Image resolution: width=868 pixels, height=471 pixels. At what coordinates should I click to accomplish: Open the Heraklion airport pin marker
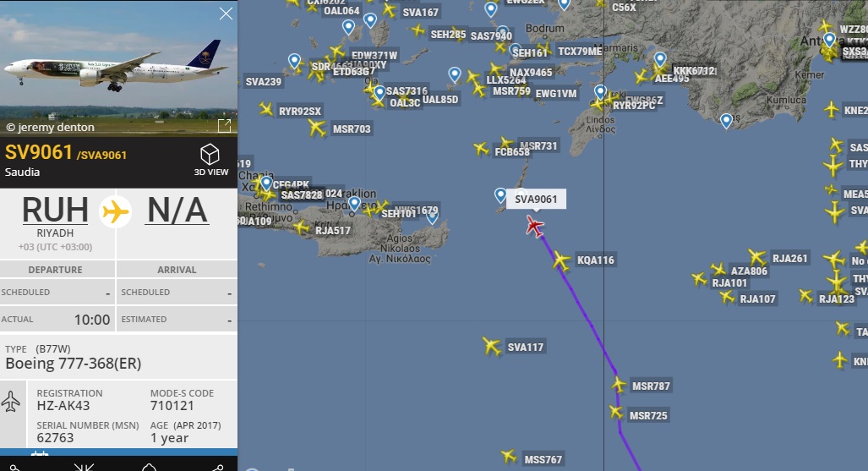tap(354, 204)
